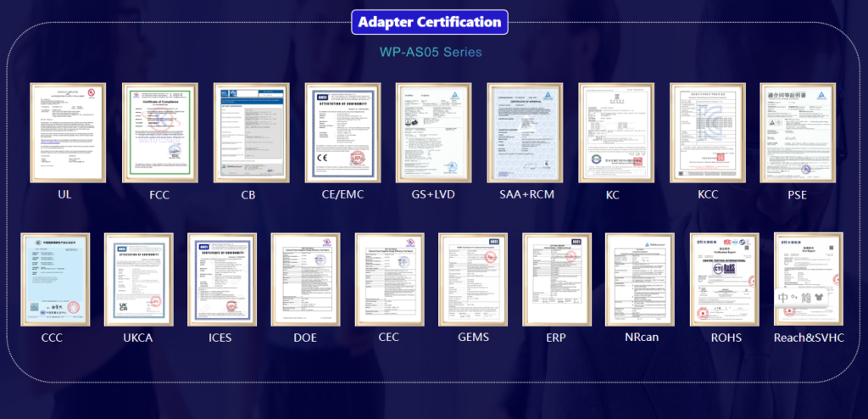Open the UKCA attestation thumbnail

click(138, 280)
